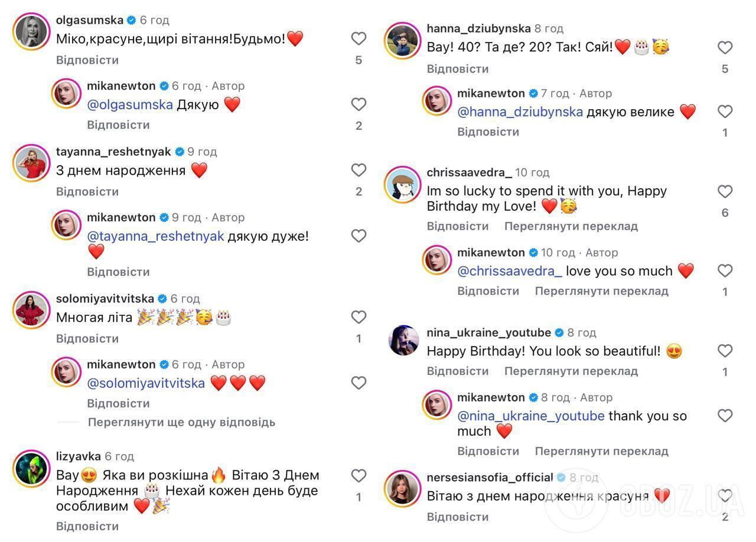The width and height of the screenshot is (756, 542).
Task: Show translation of nina_ukraine_youtube comment
Action: pyautogui.click(x=571, y=371)
